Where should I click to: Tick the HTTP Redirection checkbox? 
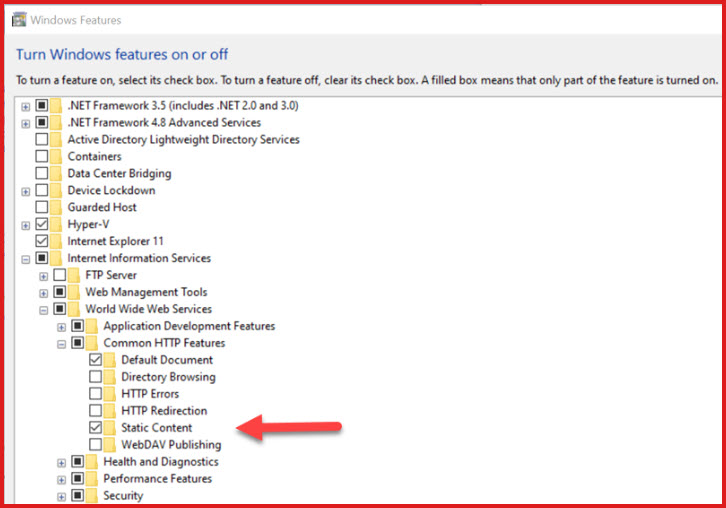click(95, 410)
